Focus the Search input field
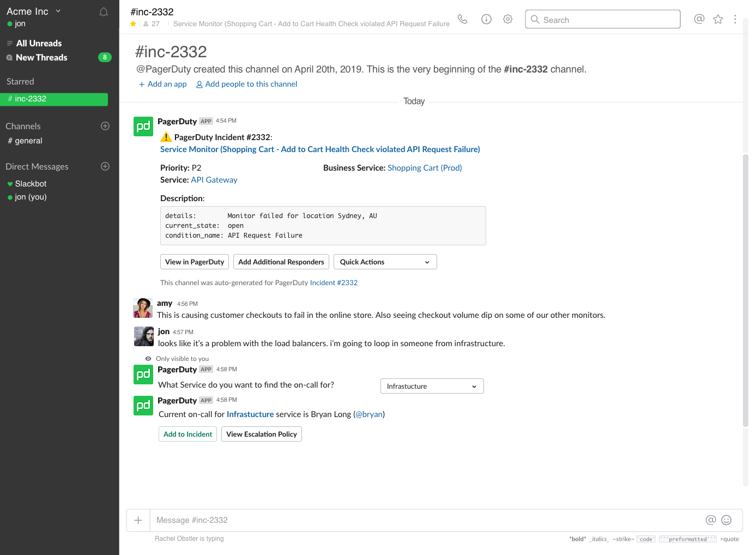The width and height of the screenshot is (756, 555). (x=603, y=20)
